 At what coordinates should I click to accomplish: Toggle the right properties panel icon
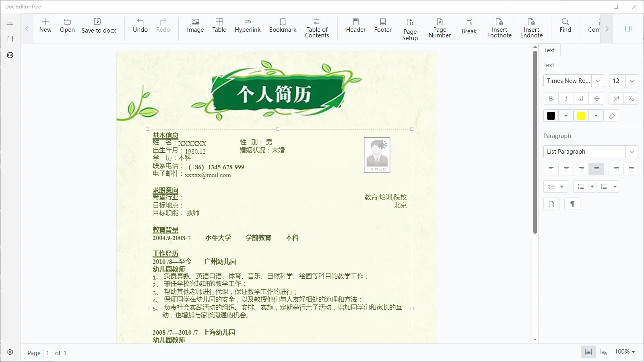[628, 29]
